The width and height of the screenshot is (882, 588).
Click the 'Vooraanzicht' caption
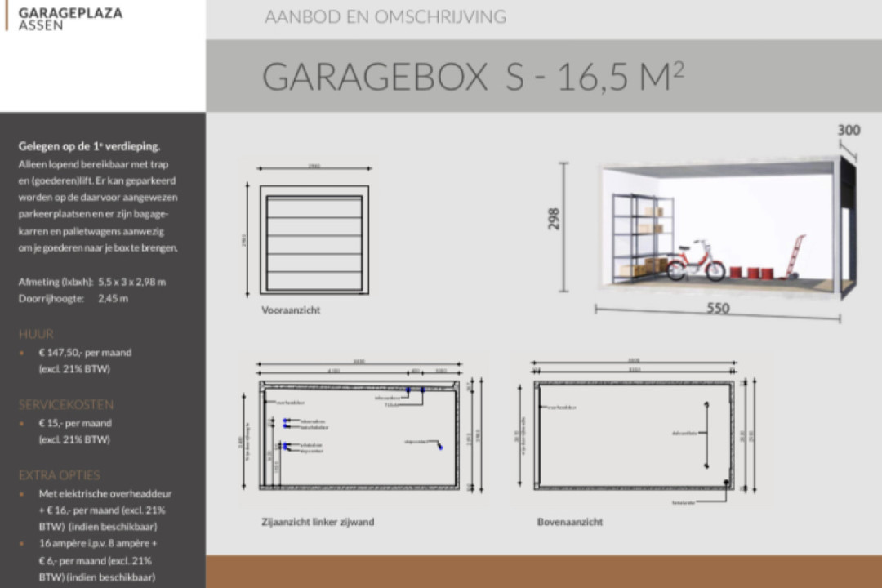(291, 310)
